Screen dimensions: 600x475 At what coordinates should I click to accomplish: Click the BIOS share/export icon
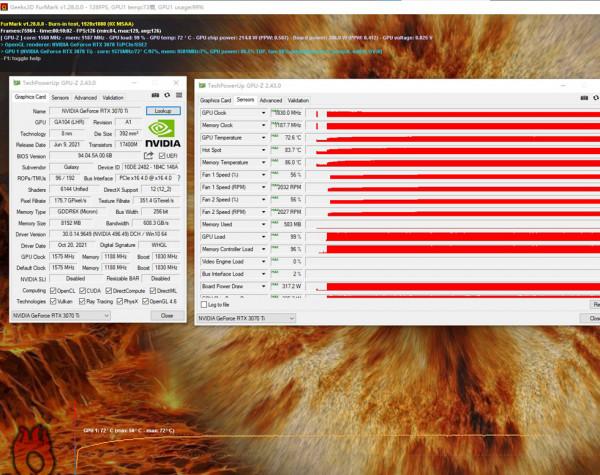(x=149, y=155)
